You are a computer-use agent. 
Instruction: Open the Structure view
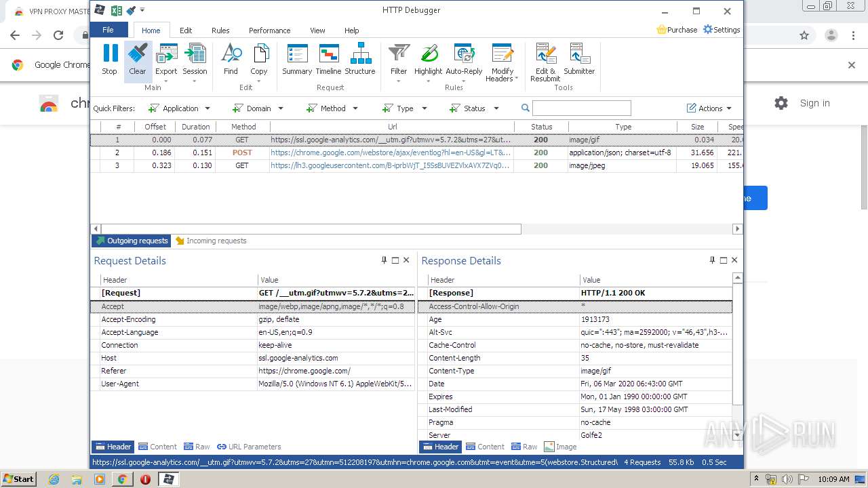click(x=360, y=60)
